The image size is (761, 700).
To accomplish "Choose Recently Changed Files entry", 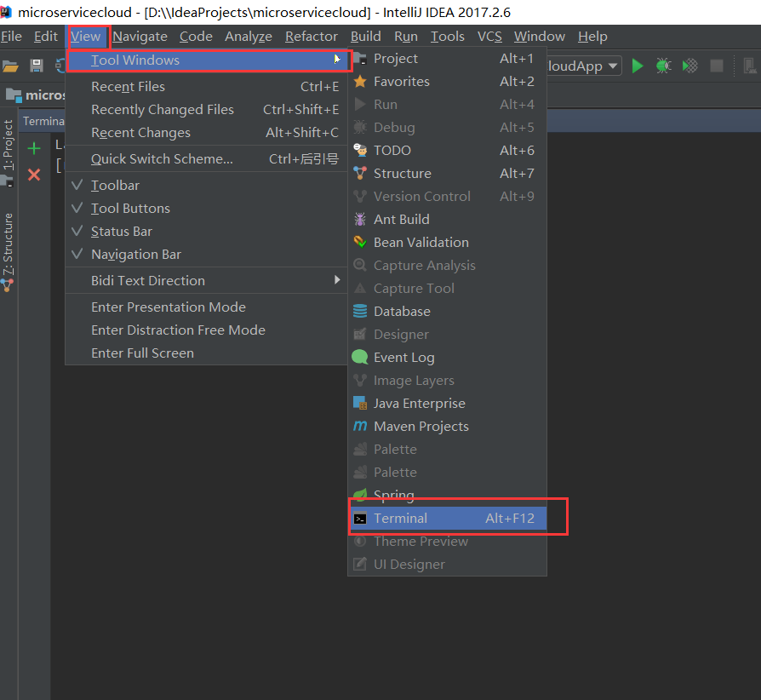I will pos(206,109).
